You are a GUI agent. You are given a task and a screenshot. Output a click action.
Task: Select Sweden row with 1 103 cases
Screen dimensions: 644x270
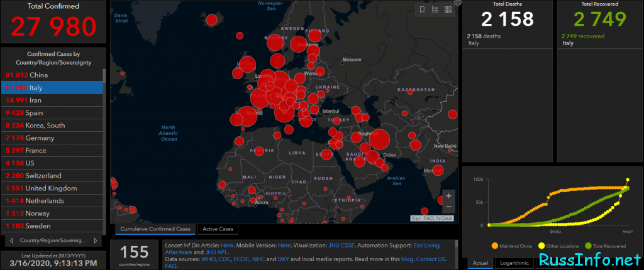click(x=52, y=226)
